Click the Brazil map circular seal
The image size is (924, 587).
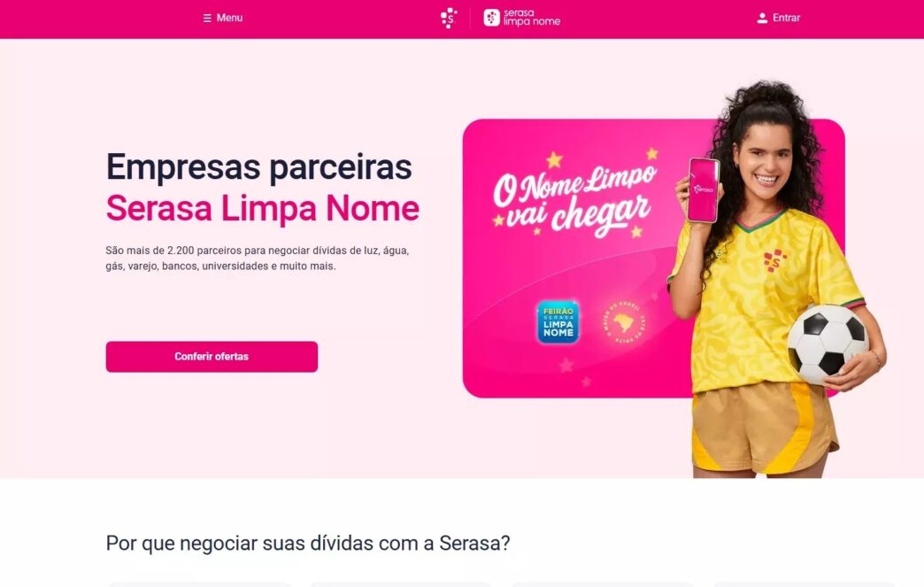624,322
